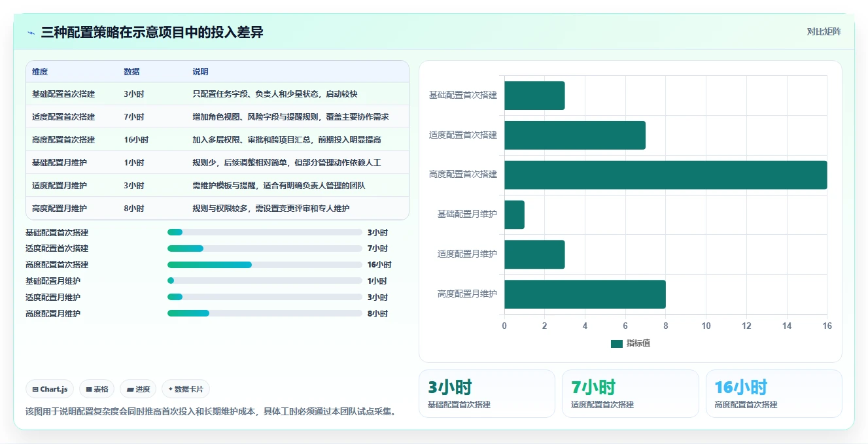Click the chart bar for 适度配置首次搭建
This screenshot has height=444, width=868.
(575, 135)
